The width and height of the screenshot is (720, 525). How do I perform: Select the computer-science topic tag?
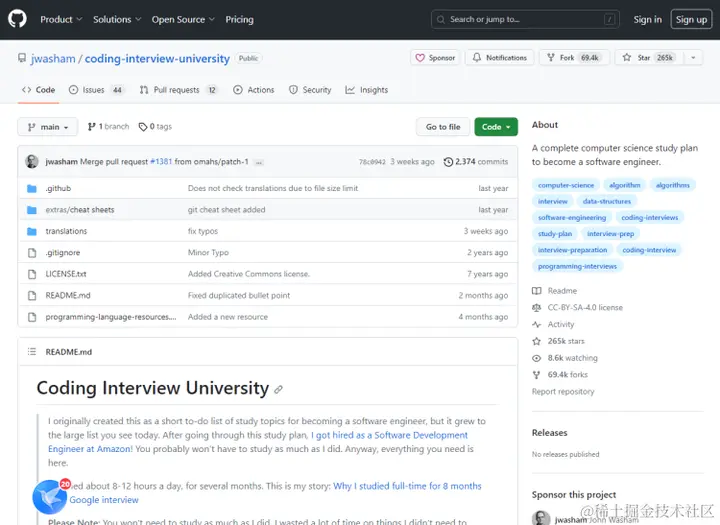click(566, 185)
